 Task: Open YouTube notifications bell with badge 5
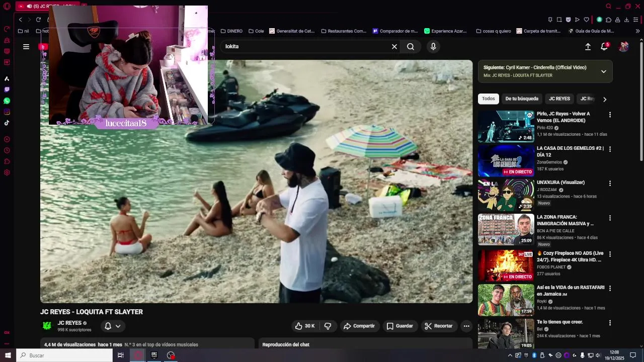coord(604,47)
